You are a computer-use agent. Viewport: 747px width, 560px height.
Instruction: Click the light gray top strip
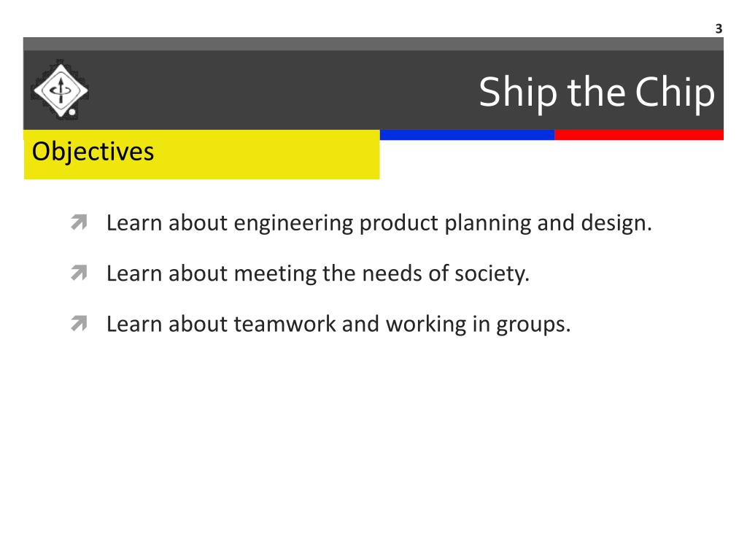pyautogui.click(x=373, y=44)
